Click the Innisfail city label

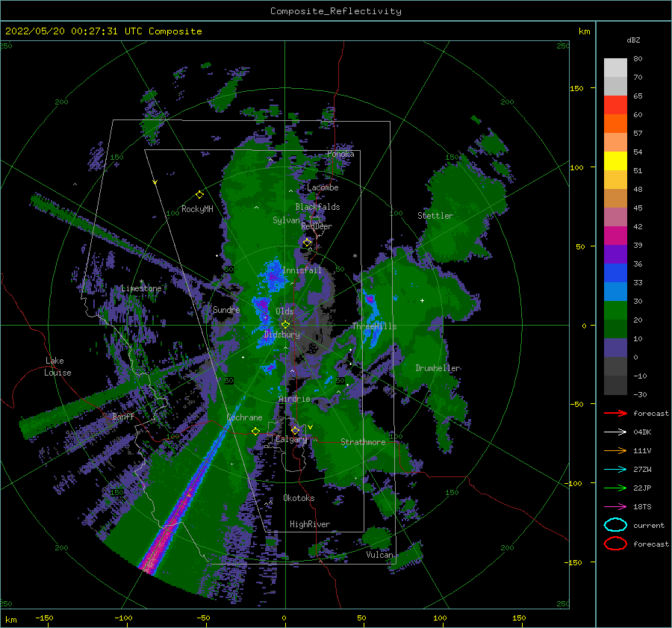[302, 270]
